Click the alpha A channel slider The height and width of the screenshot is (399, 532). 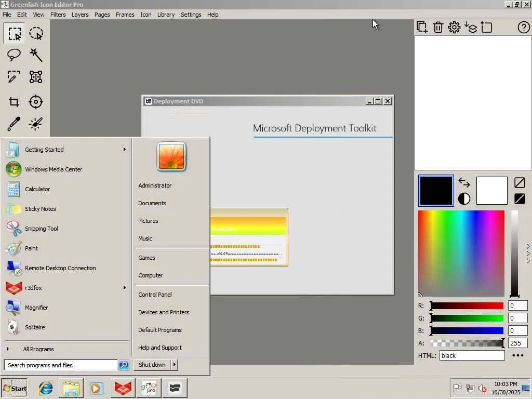coord(467,343)
